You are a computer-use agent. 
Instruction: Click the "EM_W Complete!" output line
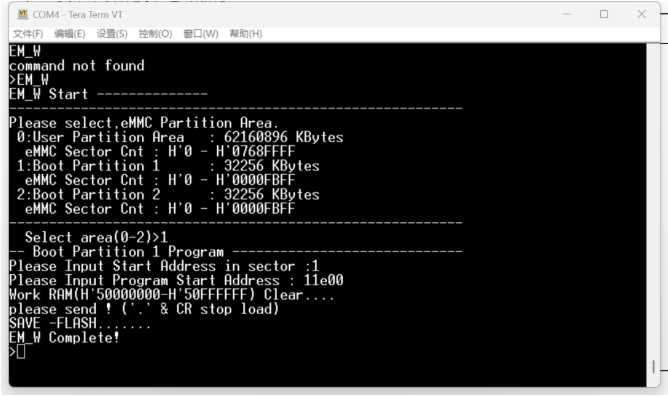pyautogui.click(x=64, y=338)
